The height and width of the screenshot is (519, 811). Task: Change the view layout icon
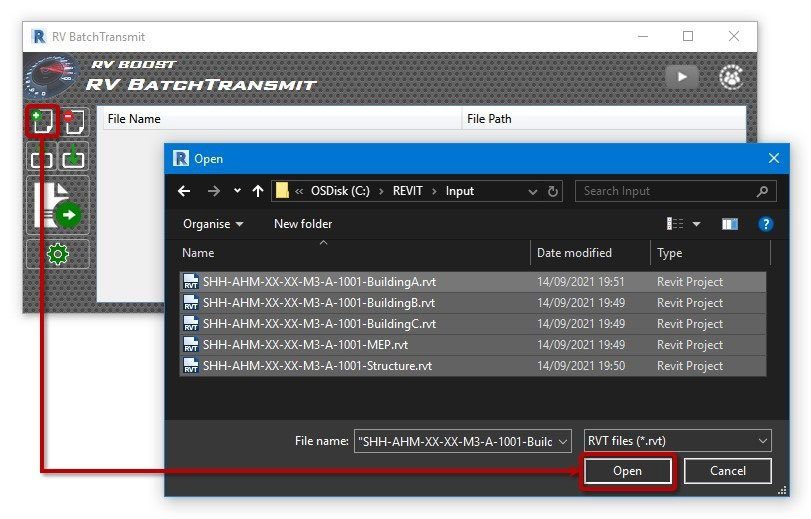[674, 224]
